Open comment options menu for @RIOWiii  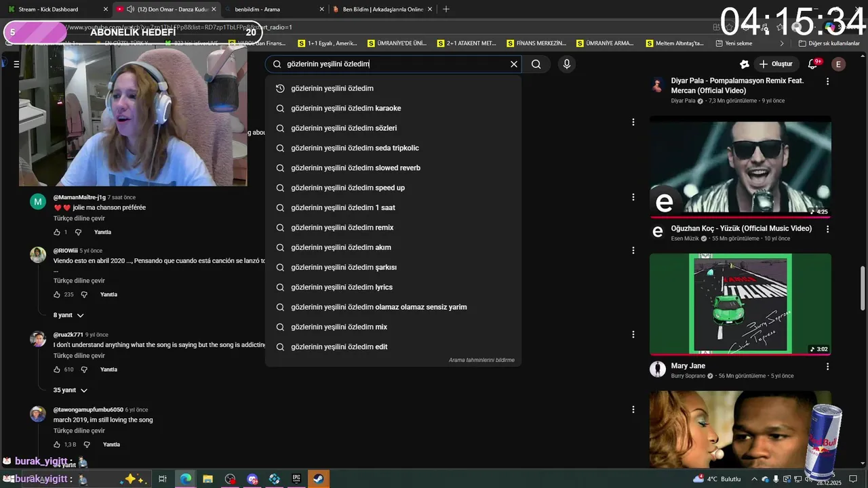click(633, 250)
